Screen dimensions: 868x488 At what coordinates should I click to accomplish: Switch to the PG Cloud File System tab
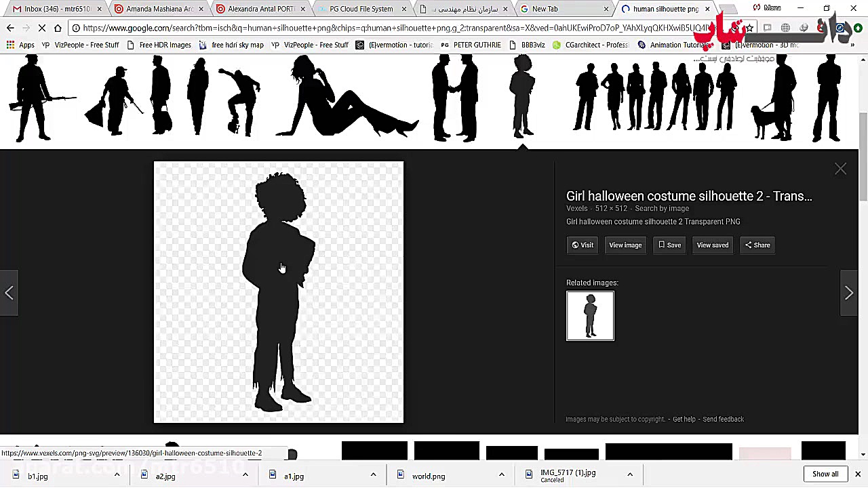click(x=360, y=9)
